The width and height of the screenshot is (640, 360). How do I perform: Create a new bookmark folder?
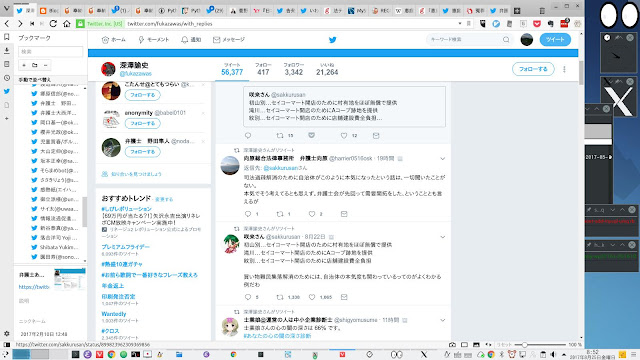[35, 65]
